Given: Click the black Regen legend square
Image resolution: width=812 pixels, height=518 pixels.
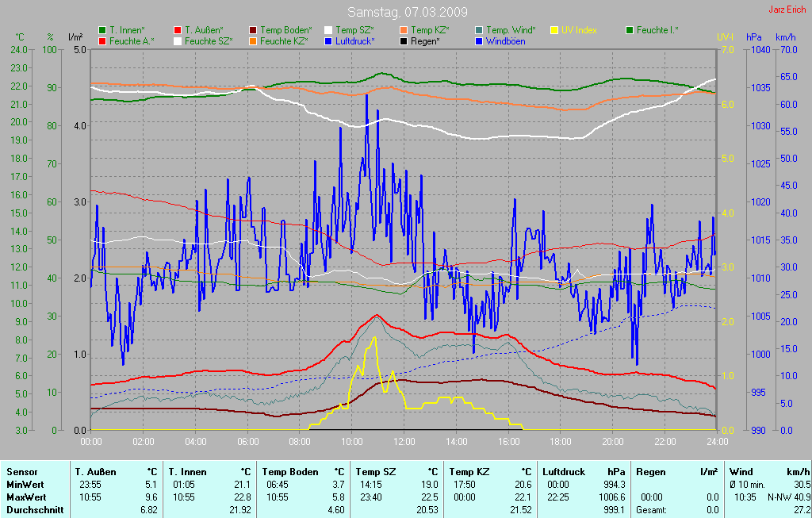Looking at the screenshot, I should (x=404, y=40).
